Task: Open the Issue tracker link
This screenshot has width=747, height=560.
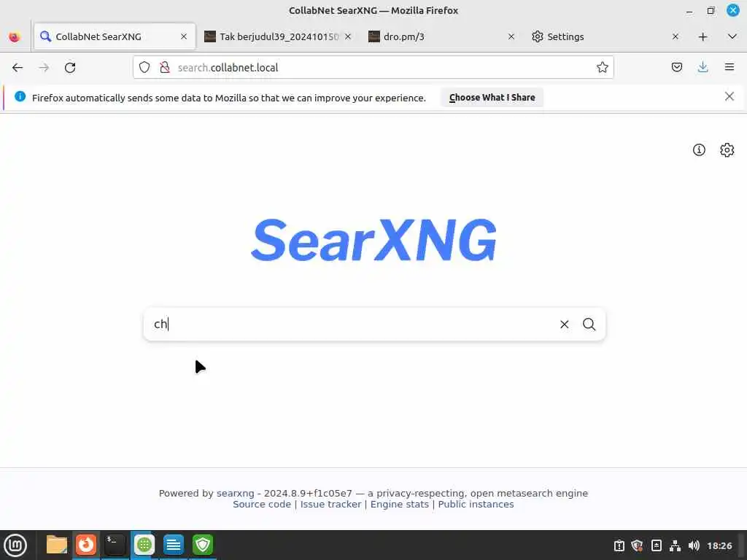Action: click(330, 505)
